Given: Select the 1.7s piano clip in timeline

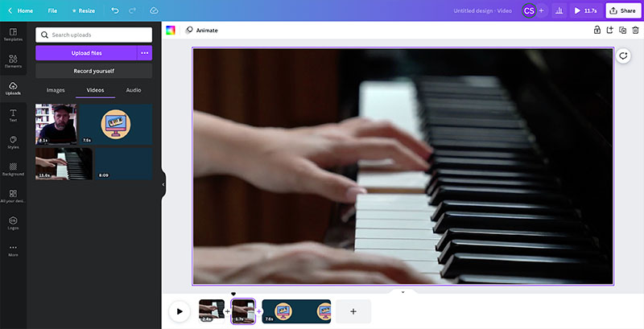Looking at the screenshot, I should point(243,311).
